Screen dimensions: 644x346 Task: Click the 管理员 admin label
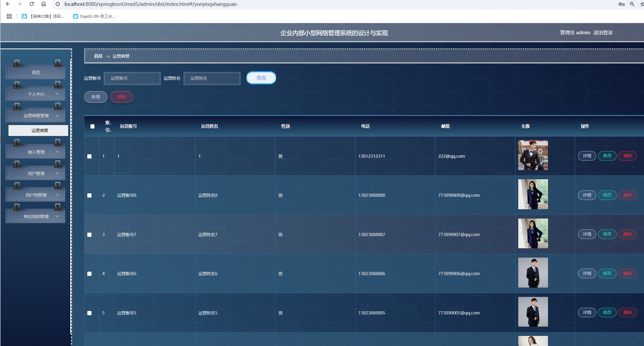click(575, 33)
